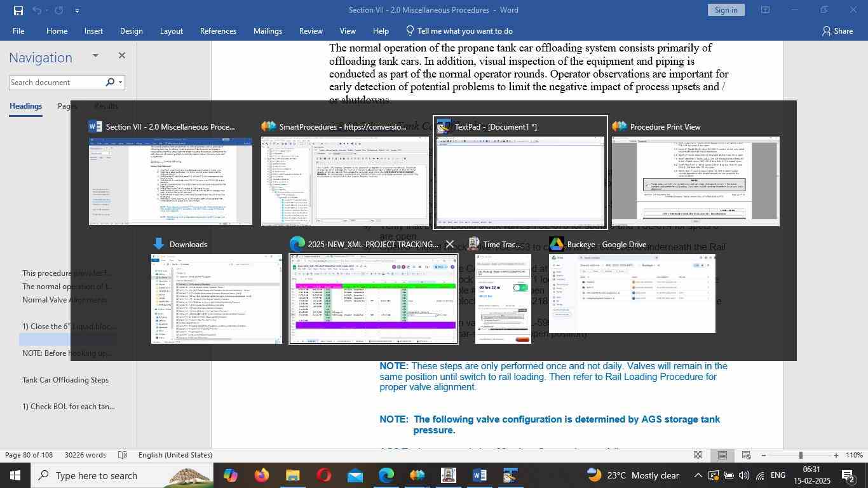The width and height of the screenshot is (868, 488).
Task: Switch to Web Layout view icon
Action: pos(747,455)
